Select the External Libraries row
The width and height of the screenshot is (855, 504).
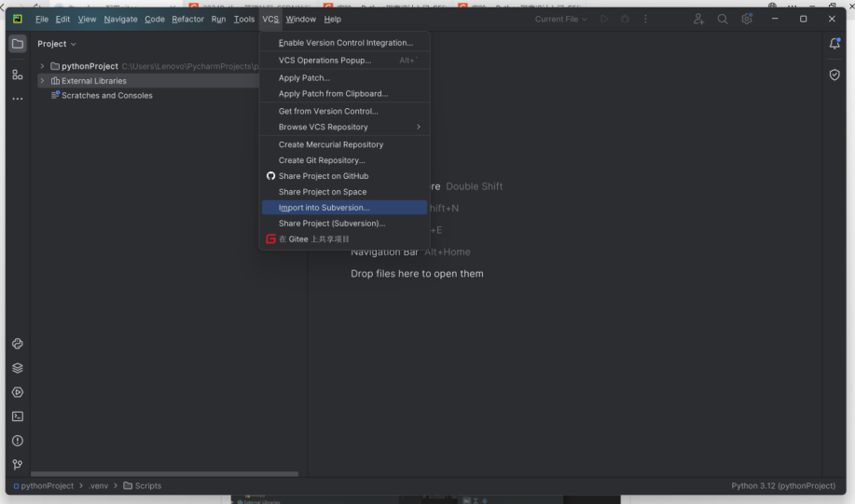click(147, 81)
